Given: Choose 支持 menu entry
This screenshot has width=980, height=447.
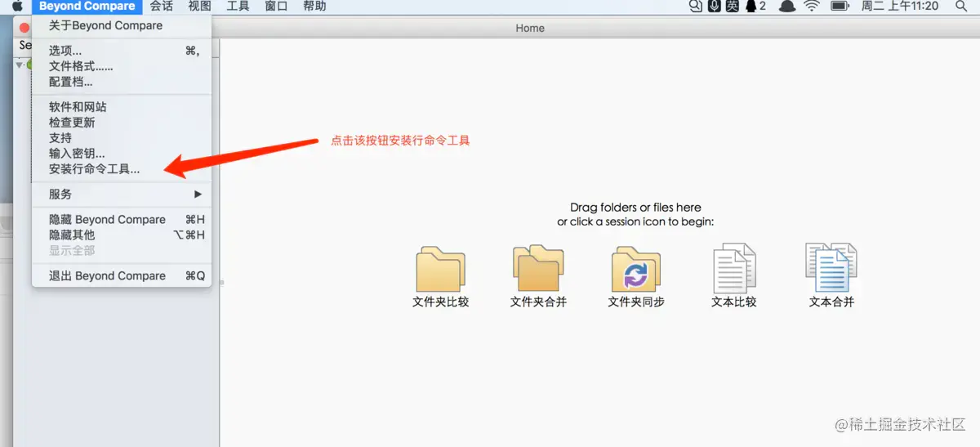Looking at the screenshot, I should tap(122, 138).
